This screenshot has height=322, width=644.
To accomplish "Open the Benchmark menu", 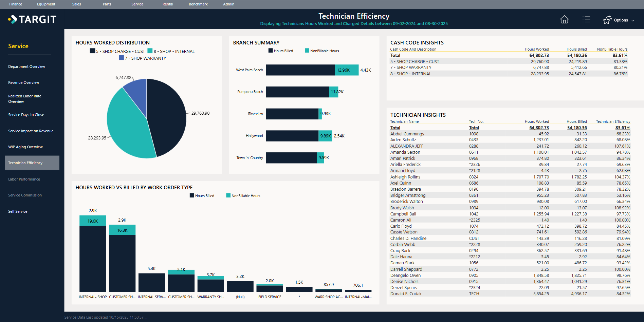I will click(x=198, y=4).
